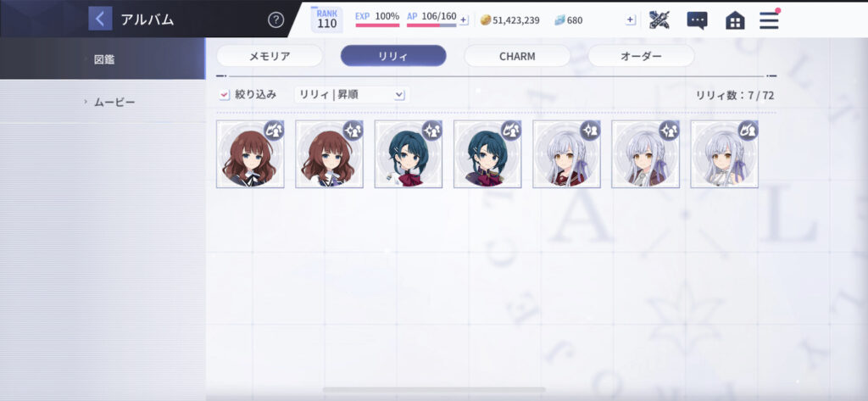The width and height of the screenshot is (868, 401).
Task: Toggle the 絞り込み filter checkbox
Action: point(224,95)
